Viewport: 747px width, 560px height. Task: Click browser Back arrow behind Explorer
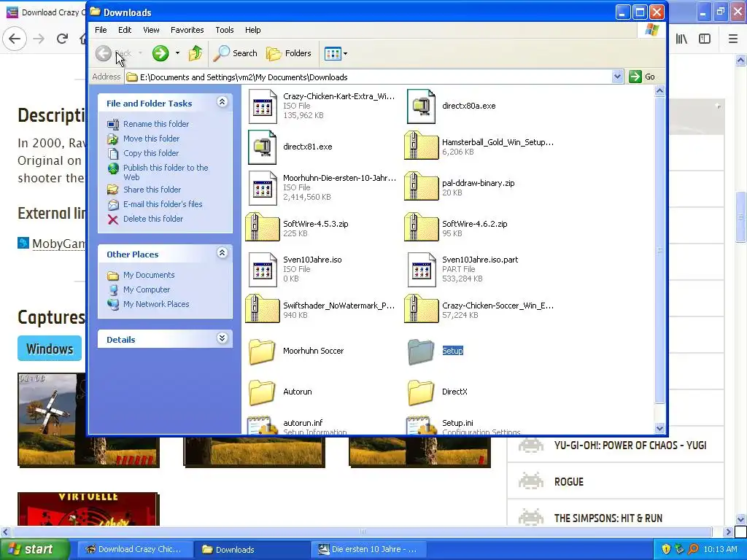[15, 39]
